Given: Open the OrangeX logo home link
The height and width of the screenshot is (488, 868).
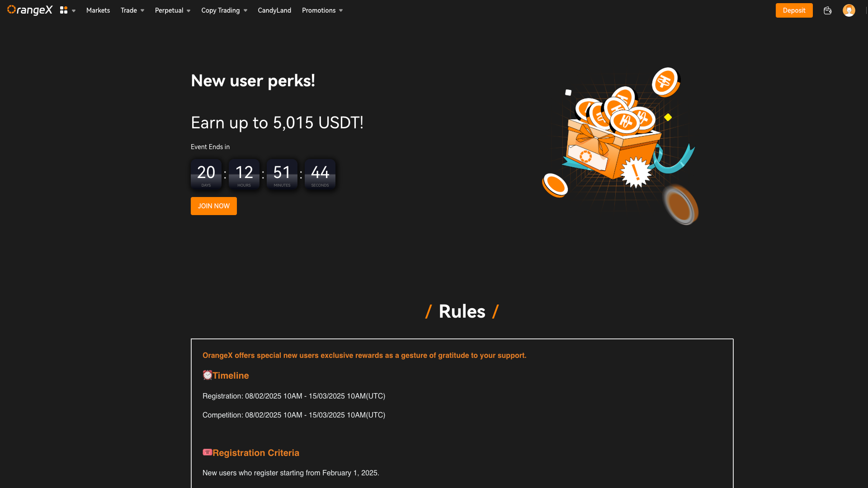Looking at the screenshot, I should (30, 10).
